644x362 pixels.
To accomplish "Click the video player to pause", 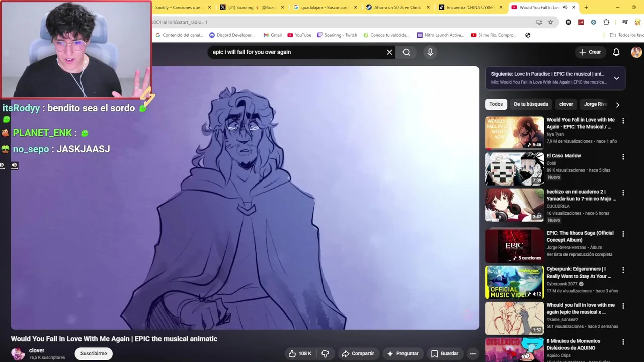I will 245,198.
